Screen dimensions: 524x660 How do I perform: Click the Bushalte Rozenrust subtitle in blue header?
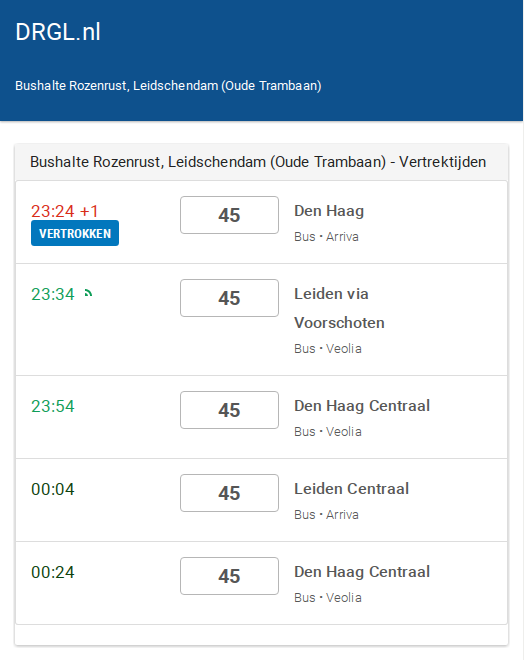(x=168, y=85)
